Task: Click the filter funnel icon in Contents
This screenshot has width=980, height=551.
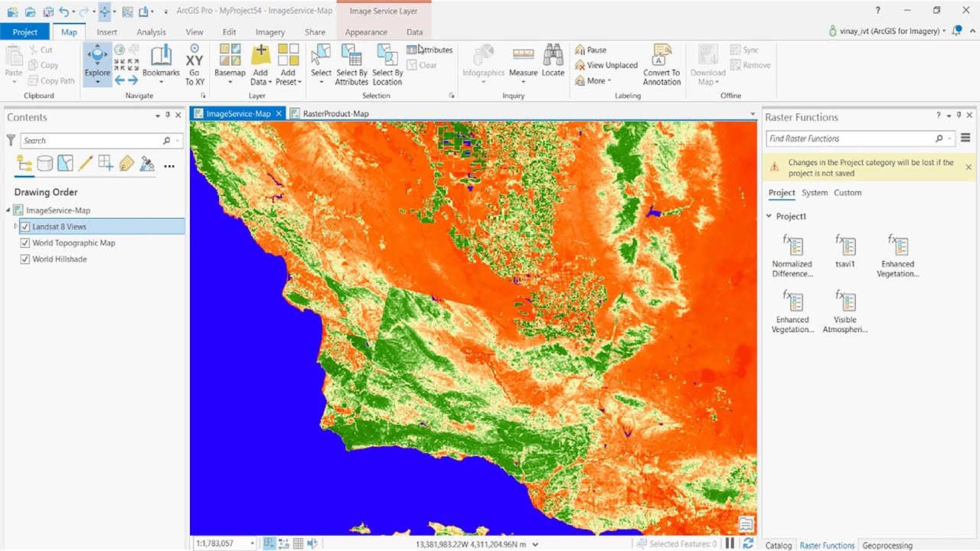Action: [x=11, y=140]
